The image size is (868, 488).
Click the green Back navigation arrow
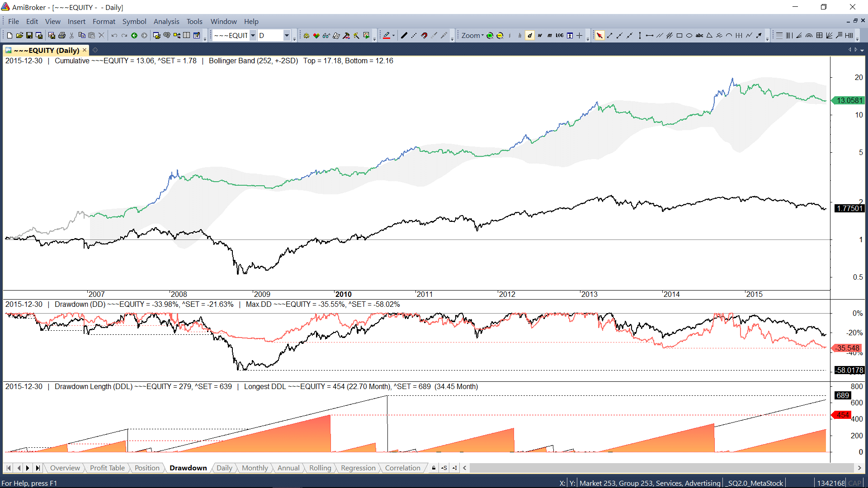coord(134,35)
